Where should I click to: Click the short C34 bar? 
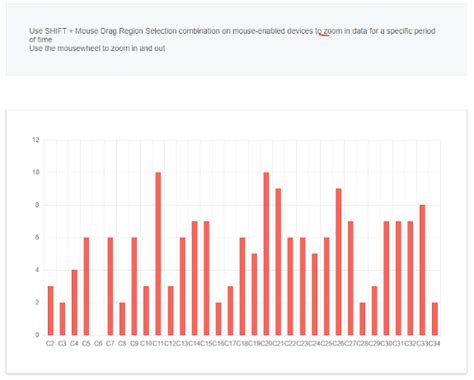[x=435, y=319]
